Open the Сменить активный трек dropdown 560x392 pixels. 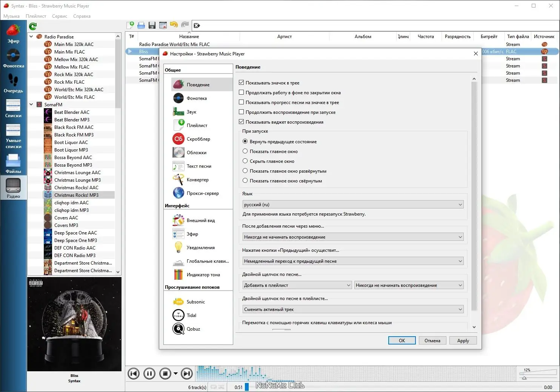pyautogui.click(x=353, y=309)
